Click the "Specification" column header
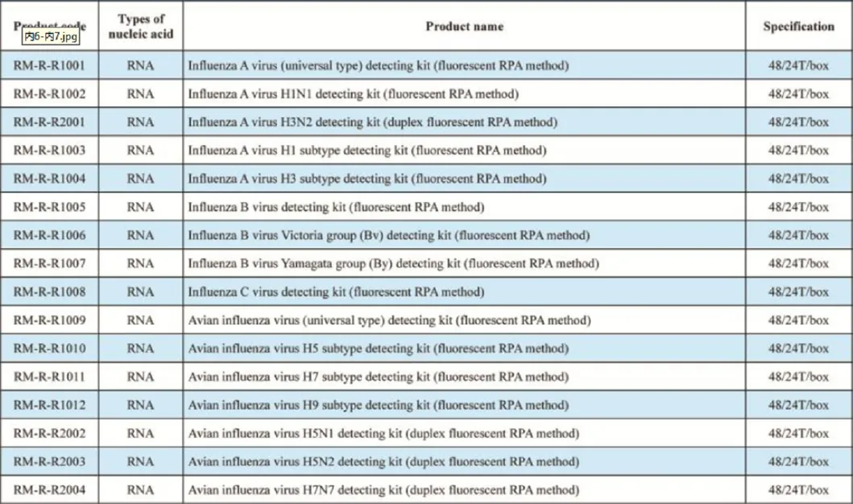Screen dimensions: 853x504 (798, 27)
